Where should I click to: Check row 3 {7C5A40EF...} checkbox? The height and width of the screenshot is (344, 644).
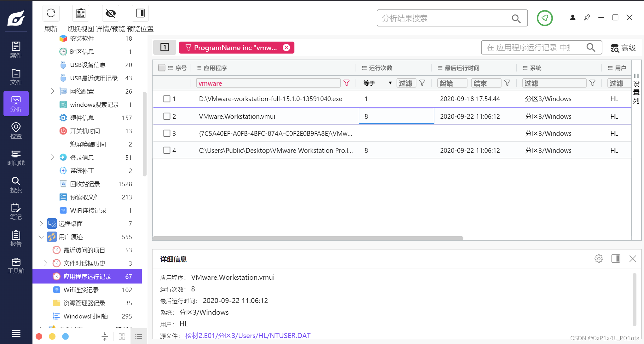click(167, 133)
